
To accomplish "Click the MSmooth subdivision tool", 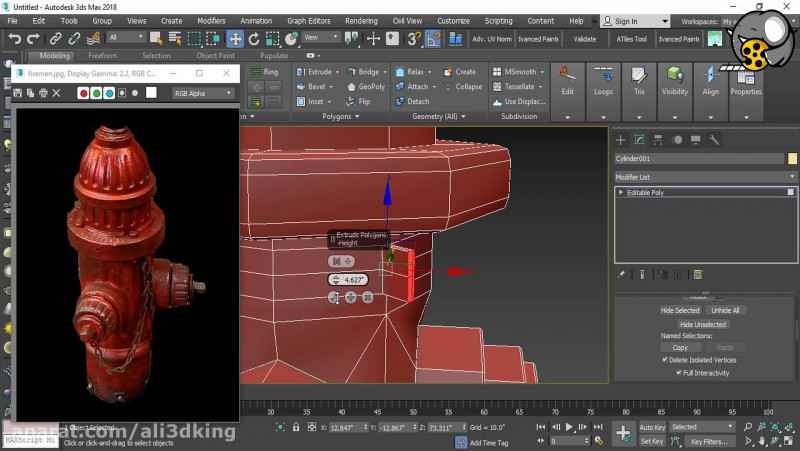I will point(514,72).
